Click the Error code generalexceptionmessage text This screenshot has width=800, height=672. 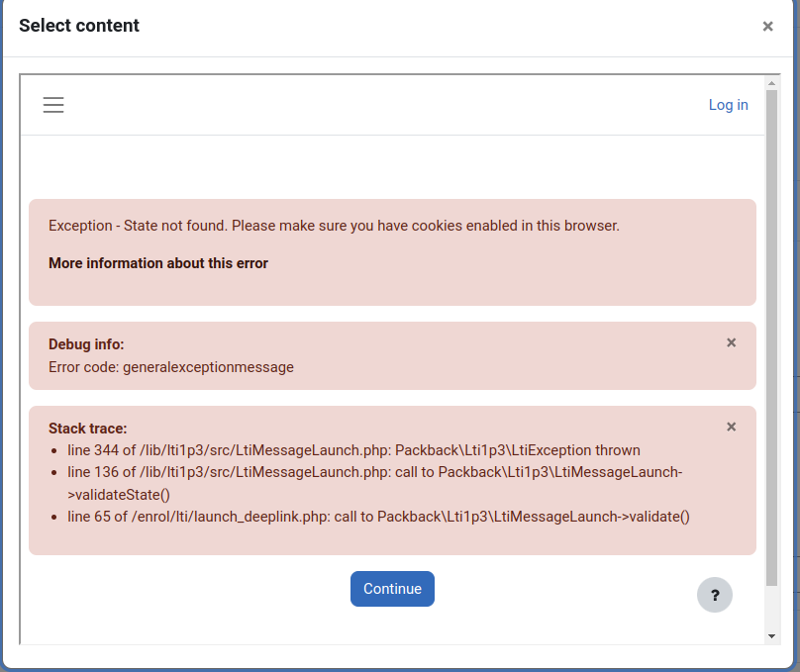point(171,367)
